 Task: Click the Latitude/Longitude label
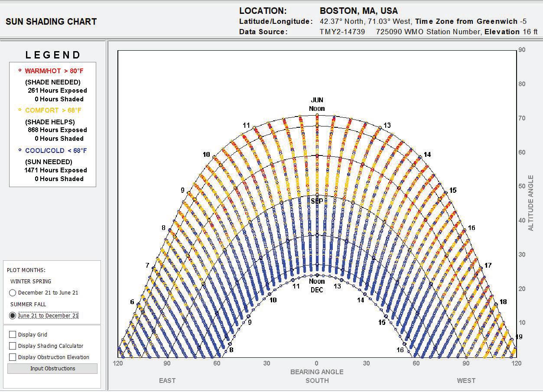click(276, 21)
